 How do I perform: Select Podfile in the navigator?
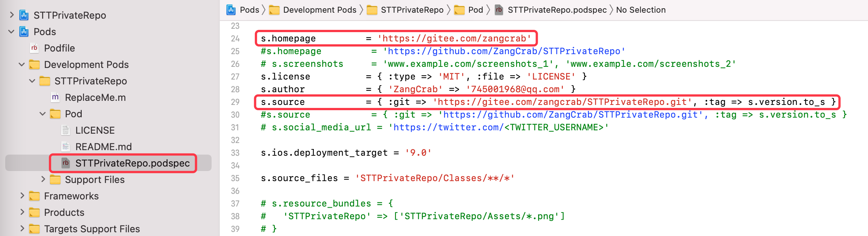click(59, 48)
